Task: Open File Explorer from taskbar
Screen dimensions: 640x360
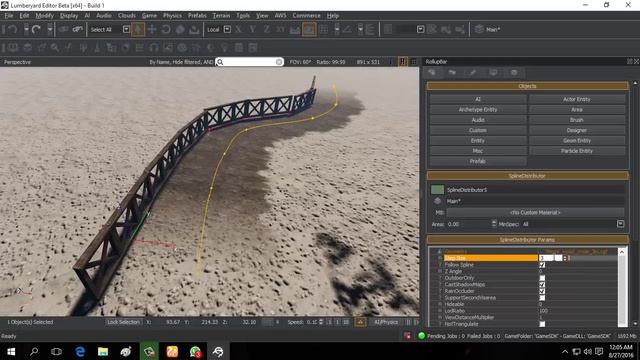Action: point(103,351)
